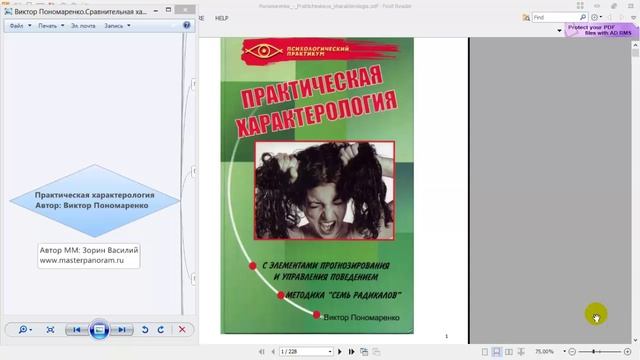This screenshot has height=360, width=640.
Task: Open the black dropdown arrow beside purple banner
Action: 559,31
